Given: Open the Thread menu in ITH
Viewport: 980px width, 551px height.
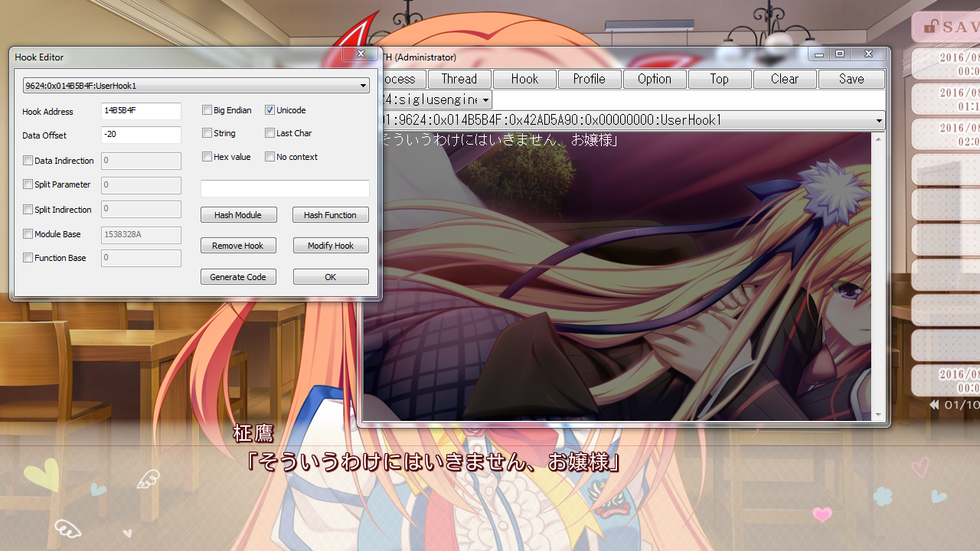Looking at the screenshot, I should tap(459, 79).
